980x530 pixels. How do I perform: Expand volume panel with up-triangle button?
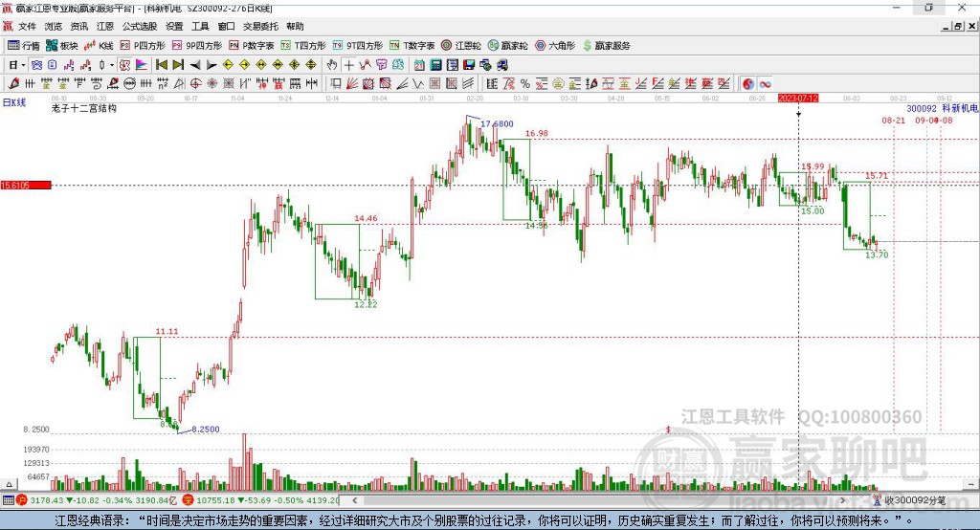(x=9, y=484)
